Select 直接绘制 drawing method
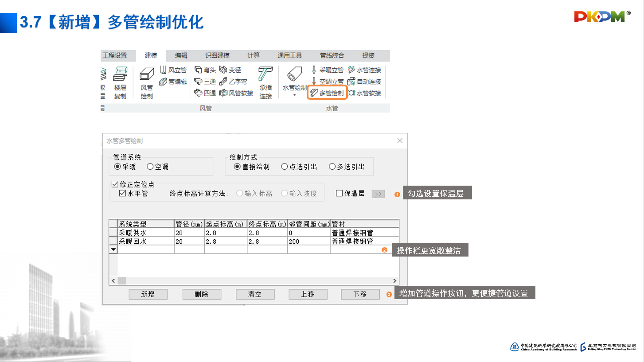This screenshot has height=362, width=644. [x=252, y=167]
